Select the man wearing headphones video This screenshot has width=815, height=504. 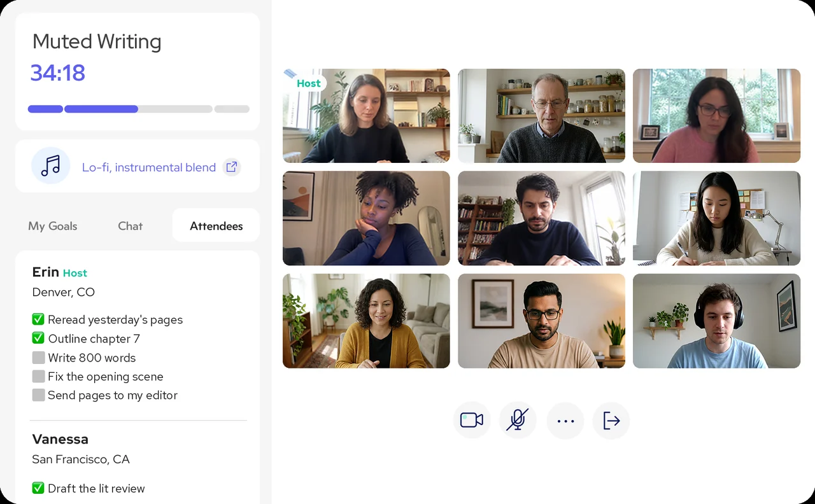716,321
